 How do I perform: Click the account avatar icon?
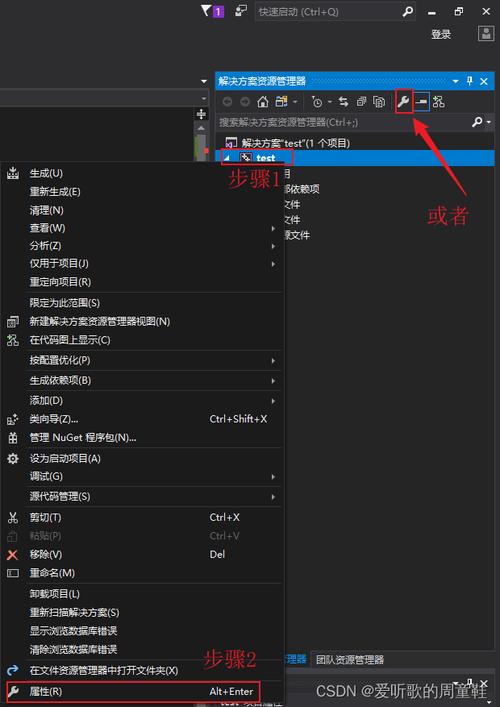(x=485, y=34)
